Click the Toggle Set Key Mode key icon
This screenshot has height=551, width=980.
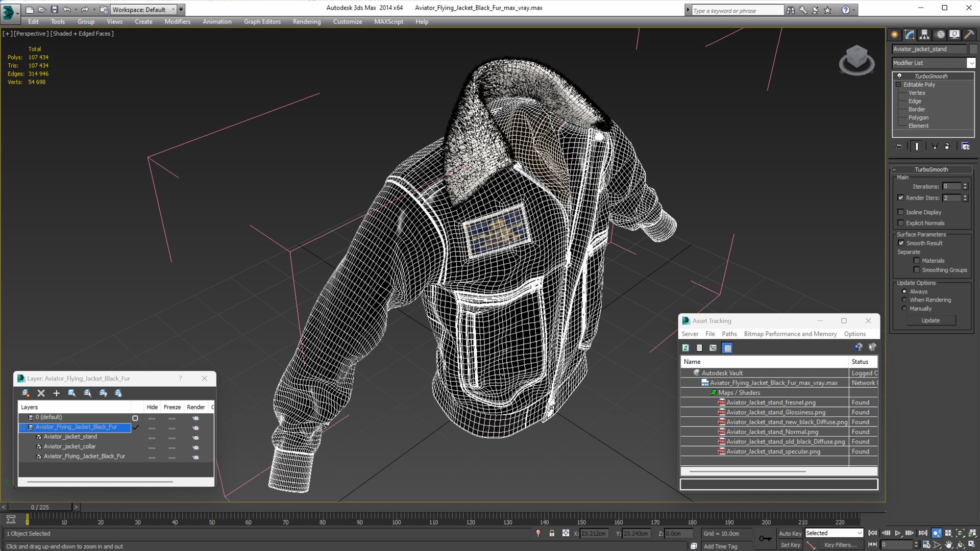pos(765,539)
